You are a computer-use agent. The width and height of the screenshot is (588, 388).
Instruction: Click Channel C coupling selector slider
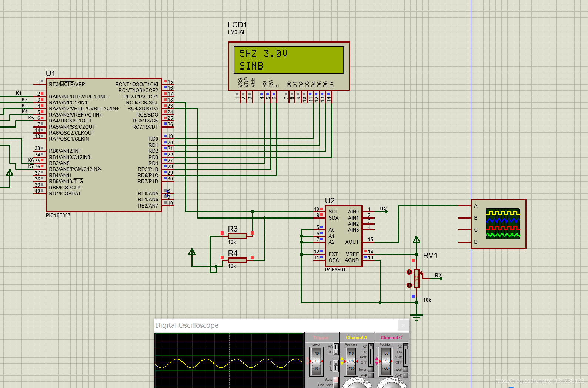405,354
